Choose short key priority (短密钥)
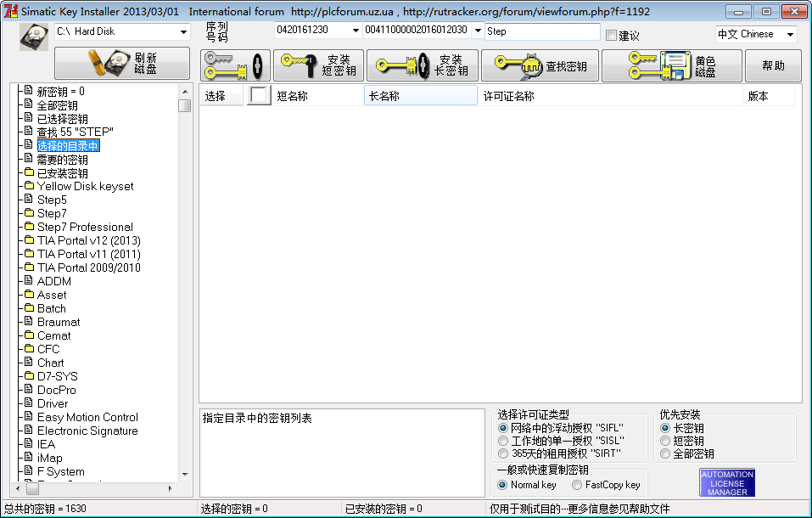The height and width of the screenshot is (518, 812). tap(665, 441)
